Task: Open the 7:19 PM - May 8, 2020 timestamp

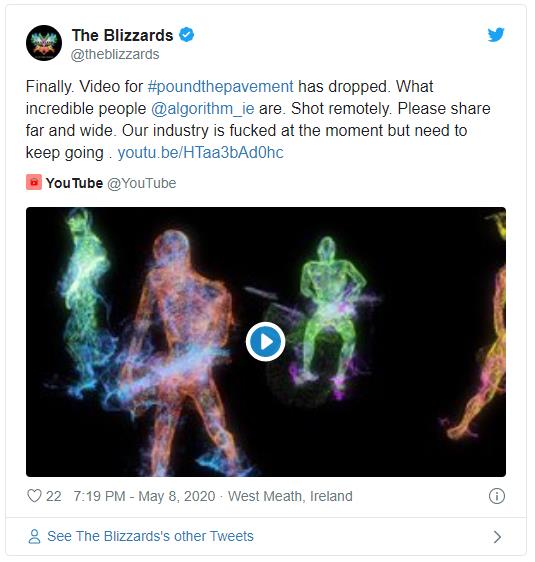Action: point(144,496)
